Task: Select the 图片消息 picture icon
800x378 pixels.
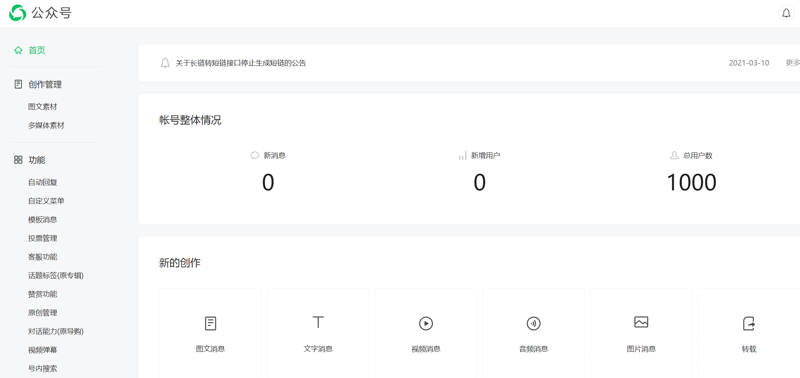Action: tap(641, 322)
